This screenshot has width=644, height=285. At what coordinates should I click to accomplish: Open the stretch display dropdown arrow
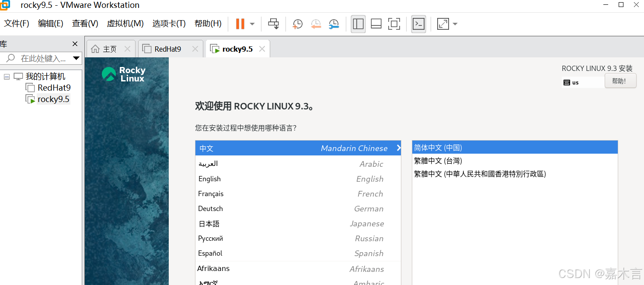pyautogui.click(x=455, y=24)
